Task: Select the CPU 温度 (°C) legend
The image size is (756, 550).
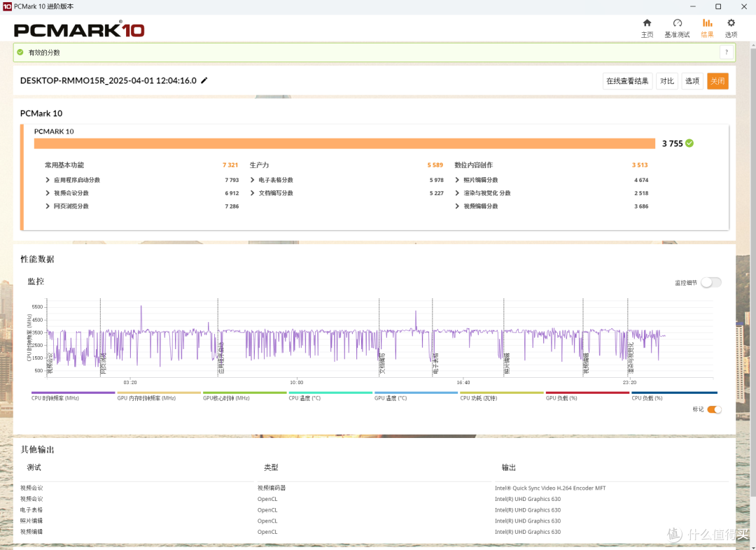Action: [x=330, y=396]
